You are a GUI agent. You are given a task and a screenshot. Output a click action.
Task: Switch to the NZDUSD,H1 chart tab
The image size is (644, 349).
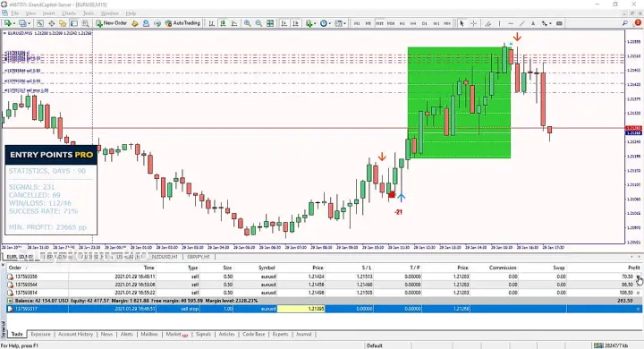[x=165, y=257]
